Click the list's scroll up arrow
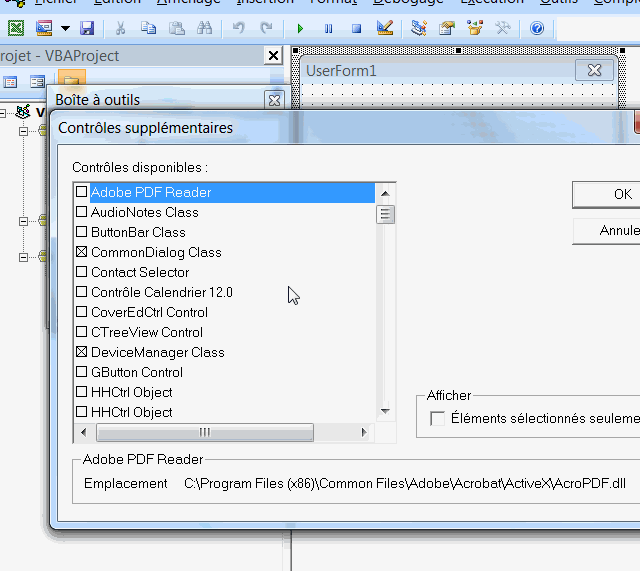The image size is (640, 571). click(385, 193)
